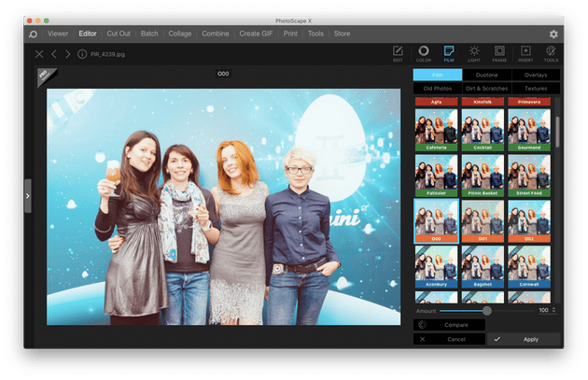Click the PRO badge on canvas corner
The width and height of the screenshot is (588, 380).
[46, 77]
